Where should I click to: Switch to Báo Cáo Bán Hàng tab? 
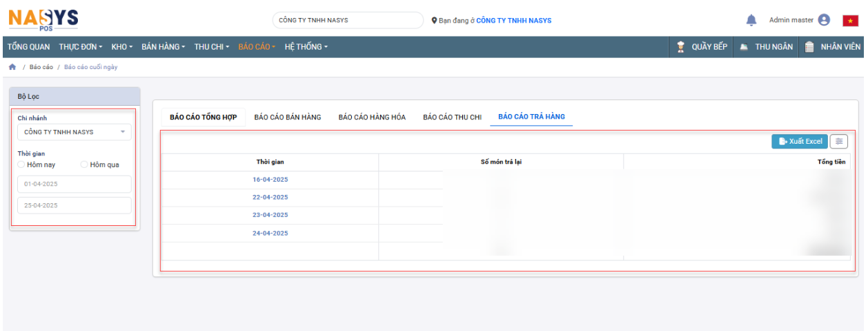pyautogui.click(x=288, y=117)
